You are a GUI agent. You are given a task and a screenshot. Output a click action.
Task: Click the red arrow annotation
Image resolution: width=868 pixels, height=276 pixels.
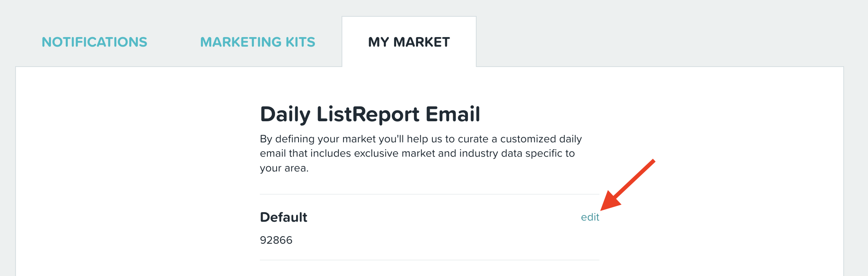pos(628,185)
